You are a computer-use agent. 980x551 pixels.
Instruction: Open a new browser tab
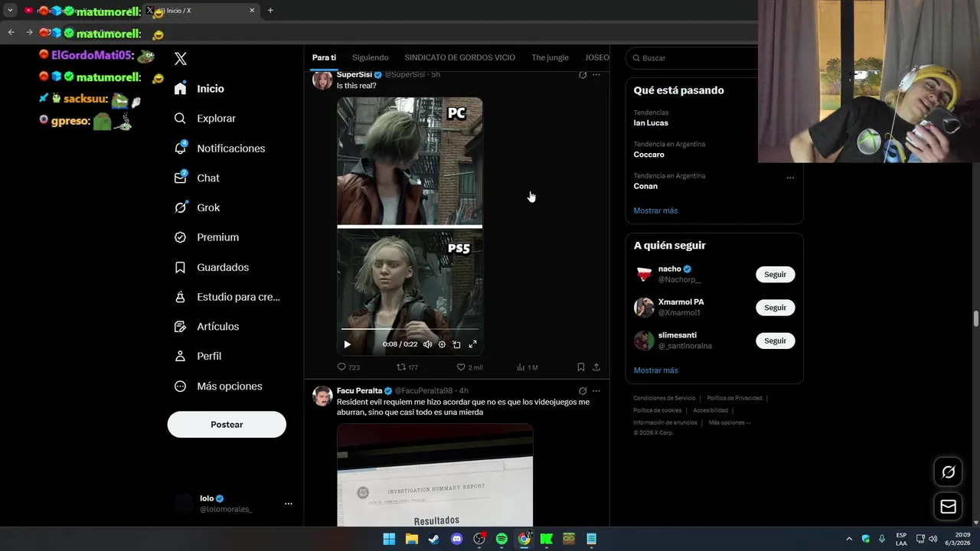click(x=270, y=11)
